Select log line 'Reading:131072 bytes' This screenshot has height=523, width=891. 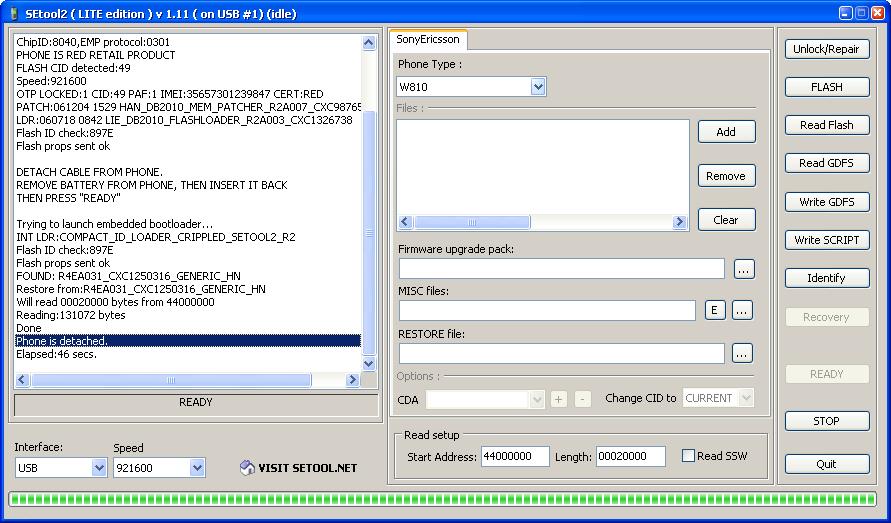71,315
